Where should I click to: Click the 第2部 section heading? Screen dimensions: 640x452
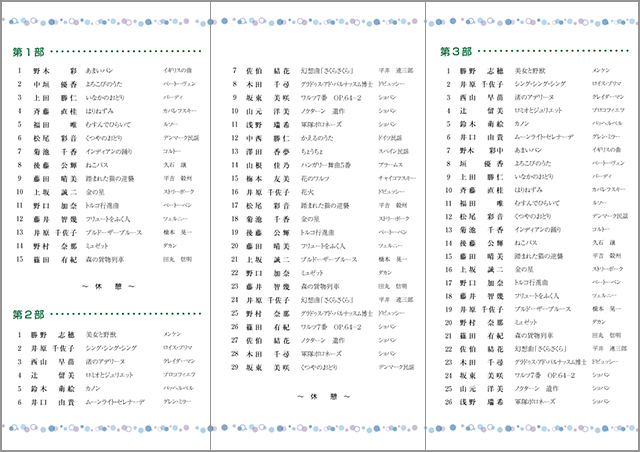(28, 314)
